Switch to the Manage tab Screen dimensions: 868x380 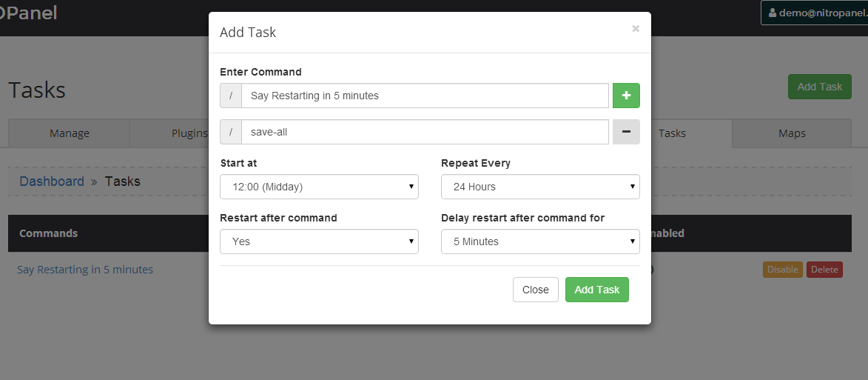click(x=70, y=133)
